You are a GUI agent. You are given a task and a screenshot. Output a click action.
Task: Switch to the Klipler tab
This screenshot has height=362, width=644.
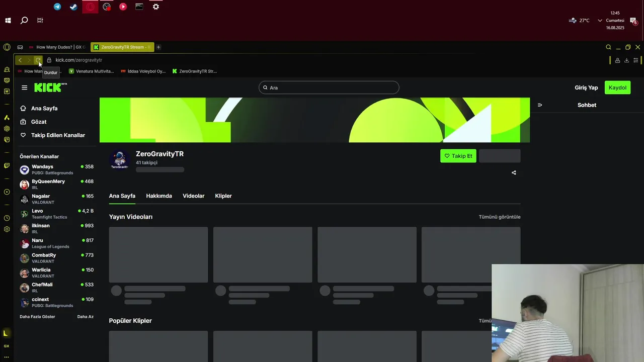pos(223,196)
